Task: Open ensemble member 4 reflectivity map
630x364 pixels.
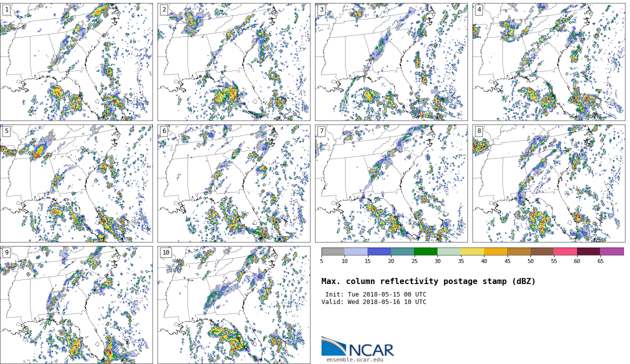Action: (548, 62)
